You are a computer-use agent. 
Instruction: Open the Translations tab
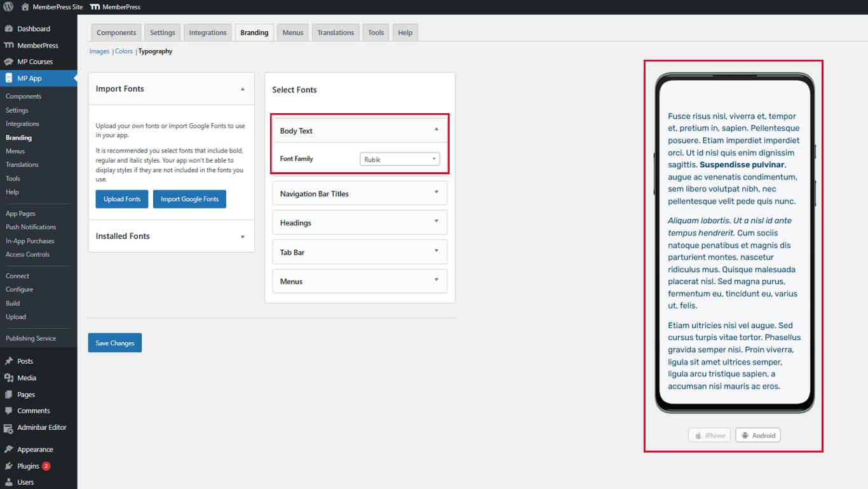[x=336, y=32]
